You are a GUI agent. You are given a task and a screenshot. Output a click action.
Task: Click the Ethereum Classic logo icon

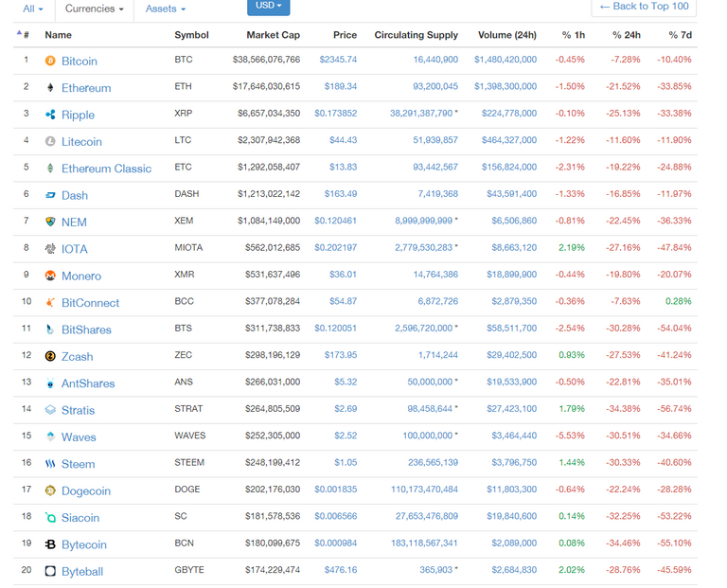[50, 169]
